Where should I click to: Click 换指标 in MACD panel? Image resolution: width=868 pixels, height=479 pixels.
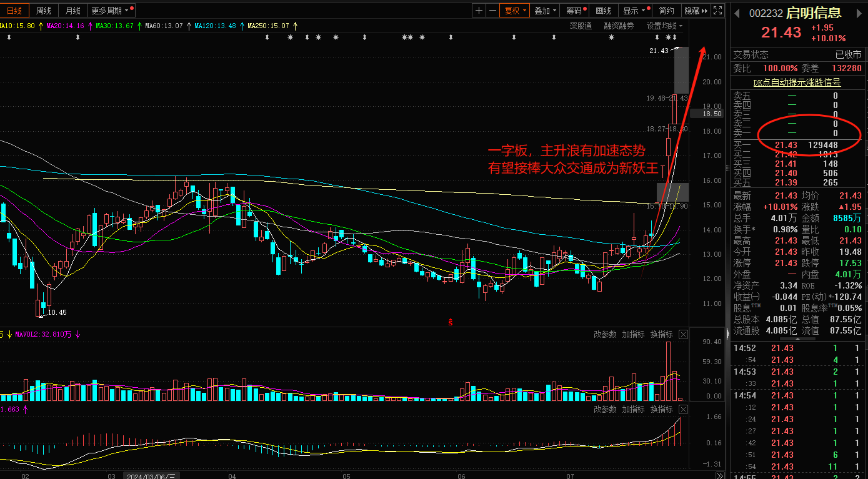661,409
